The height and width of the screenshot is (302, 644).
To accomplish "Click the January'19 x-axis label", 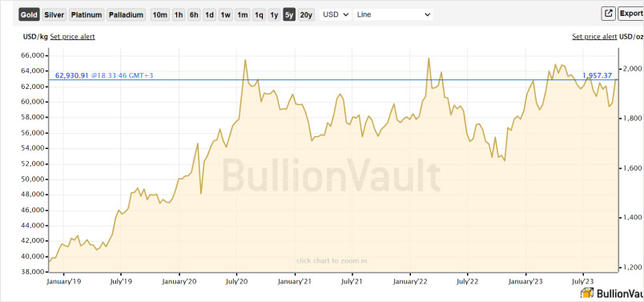I will (x=63, y=281).
